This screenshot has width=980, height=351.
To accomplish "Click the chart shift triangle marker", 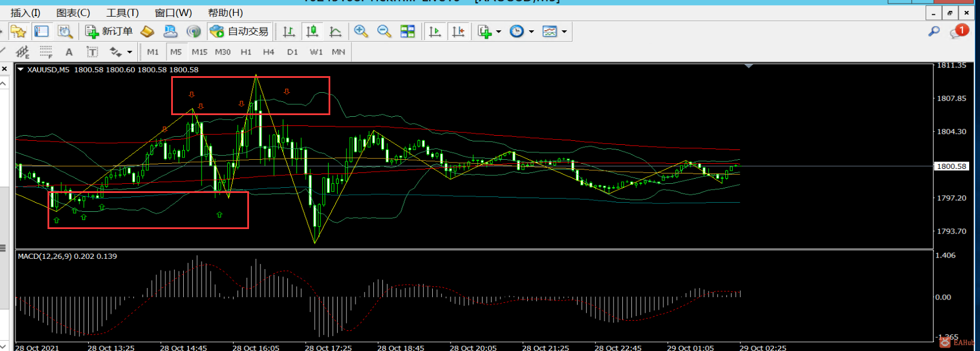I will [x=749, y=66].
